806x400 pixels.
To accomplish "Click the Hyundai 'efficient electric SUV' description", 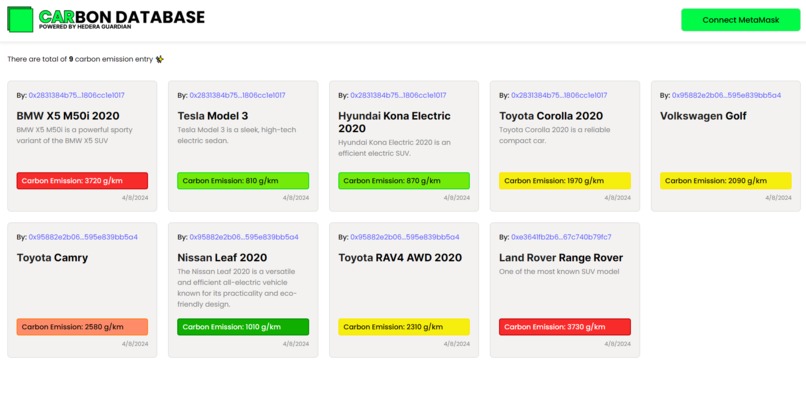I will pos(394,148).
